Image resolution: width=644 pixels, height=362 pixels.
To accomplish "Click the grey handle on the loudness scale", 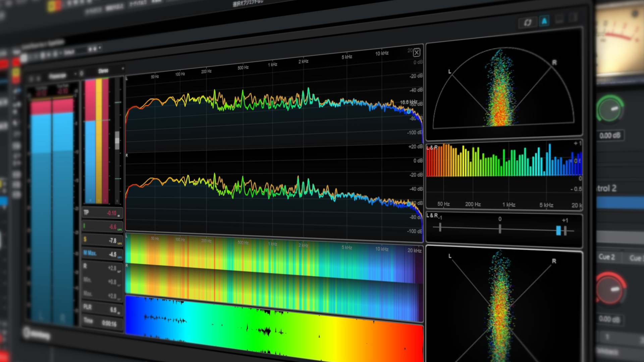I will (117, 140).
